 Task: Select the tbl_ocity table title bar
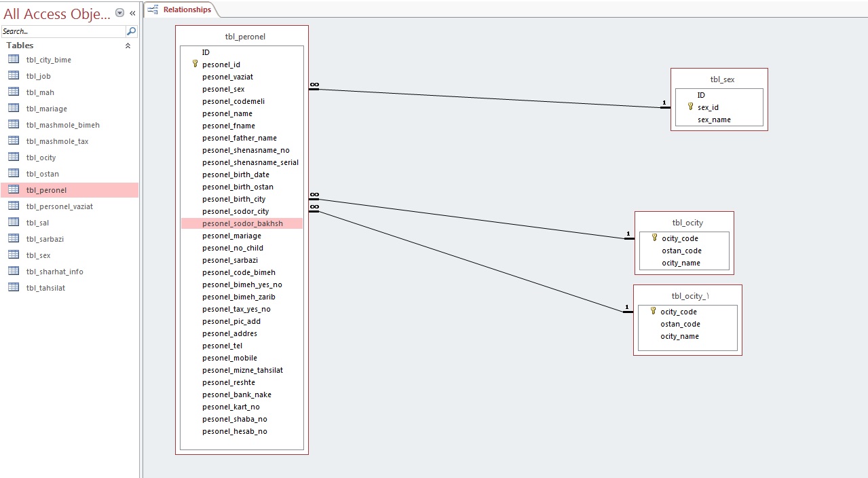coord(684,222)
